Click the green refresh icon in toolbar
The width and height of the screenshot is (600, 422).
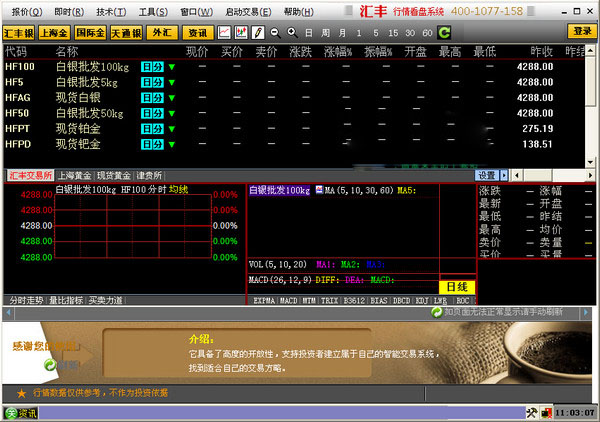(x=444, y=32)
